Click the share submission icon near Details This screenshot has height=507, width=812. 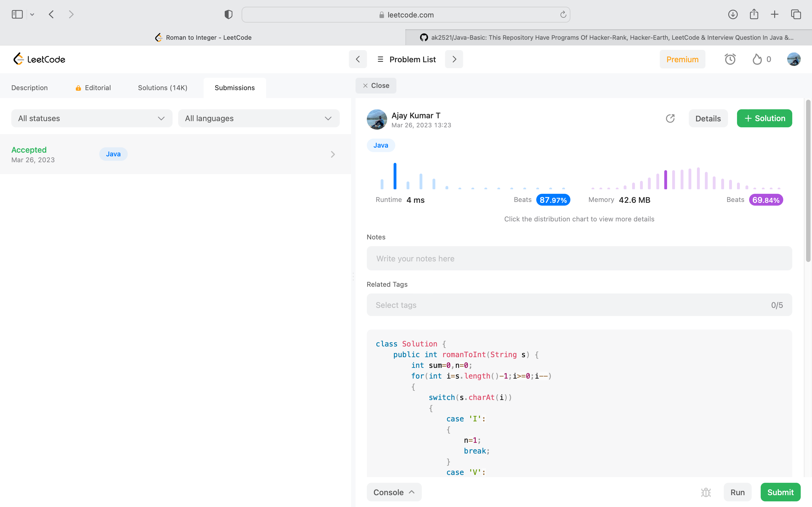pos(670,118)
